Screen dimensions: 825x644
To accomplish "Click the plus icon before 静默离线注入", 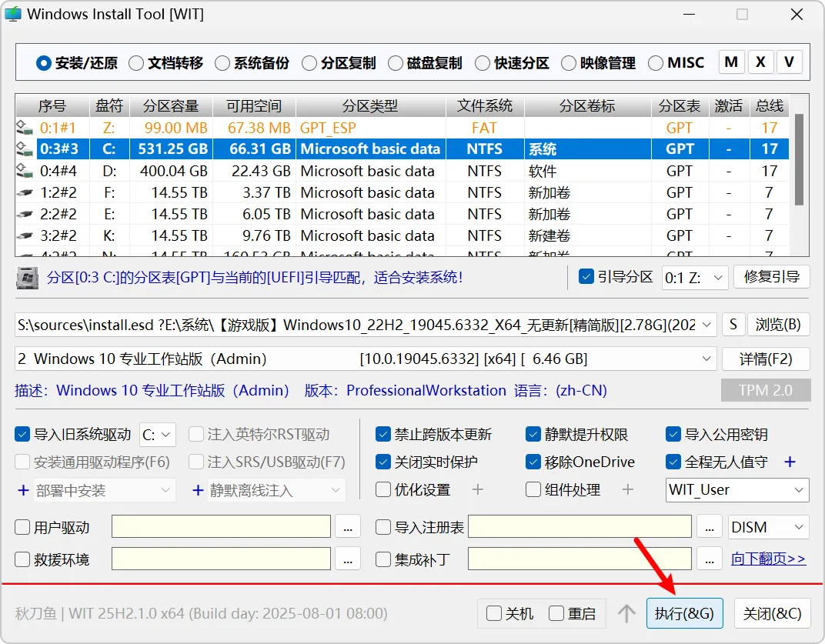I will (198, 490).
